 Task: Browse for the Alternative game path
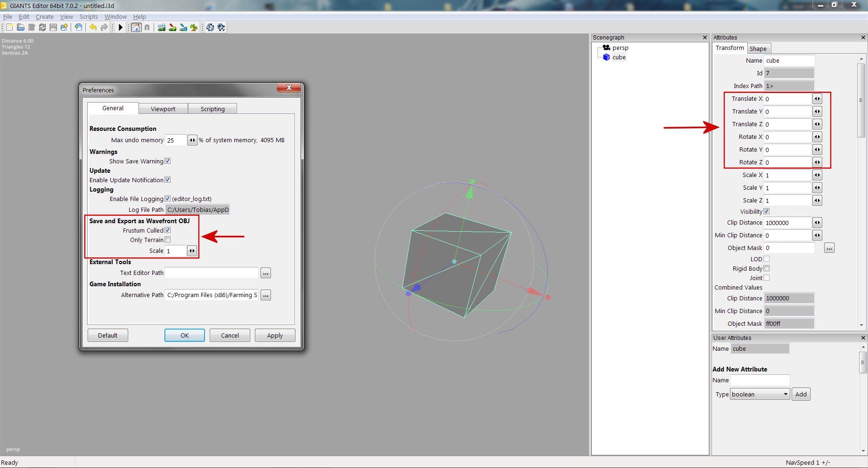266,295
